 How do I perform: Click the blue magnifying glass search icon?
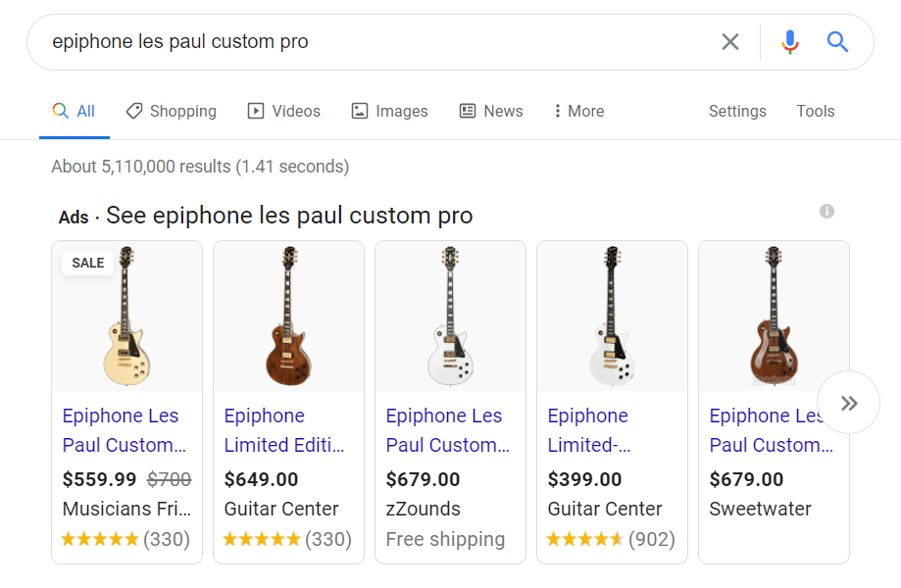[837, 42]
